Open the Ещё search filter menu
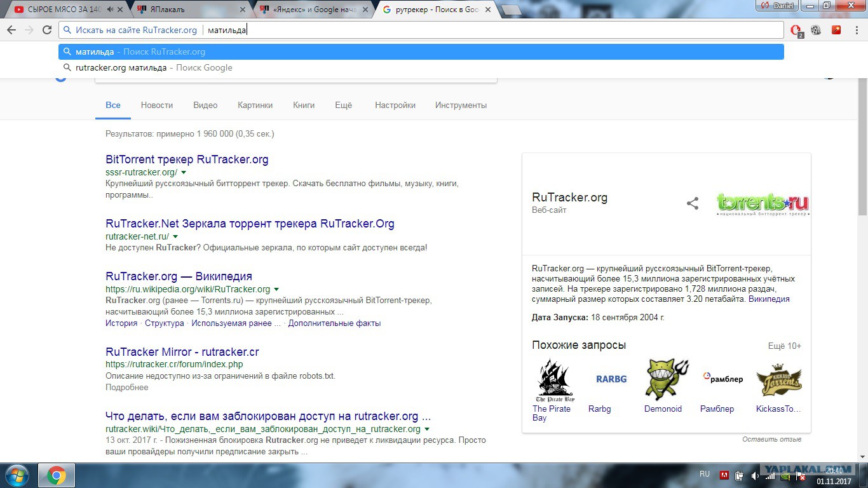 tap(343, 105)
